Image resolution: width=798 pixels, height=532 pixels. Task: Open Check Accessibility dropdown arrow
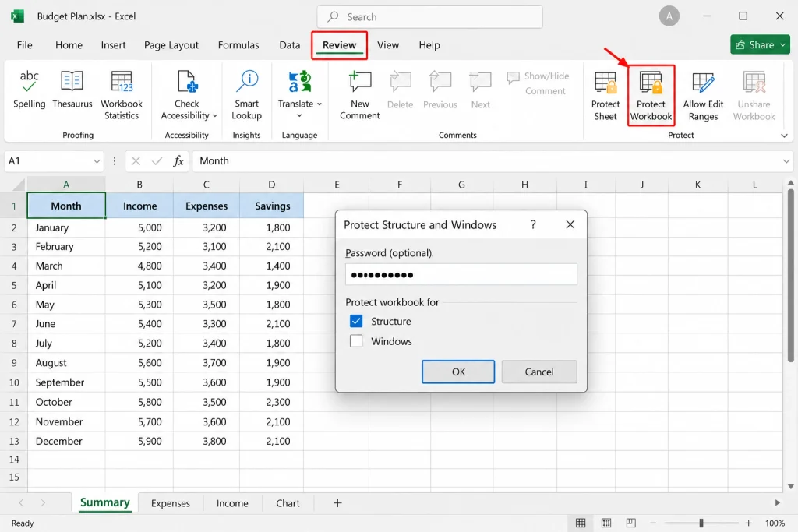215,116
